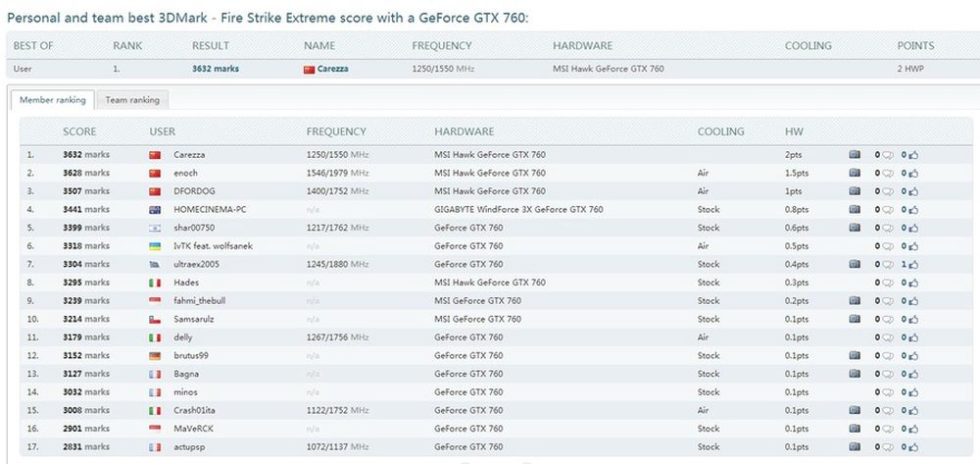This screenshot has width=980, height=464.
Task: Click the SCORE column header
Action: tap(79, 131)
